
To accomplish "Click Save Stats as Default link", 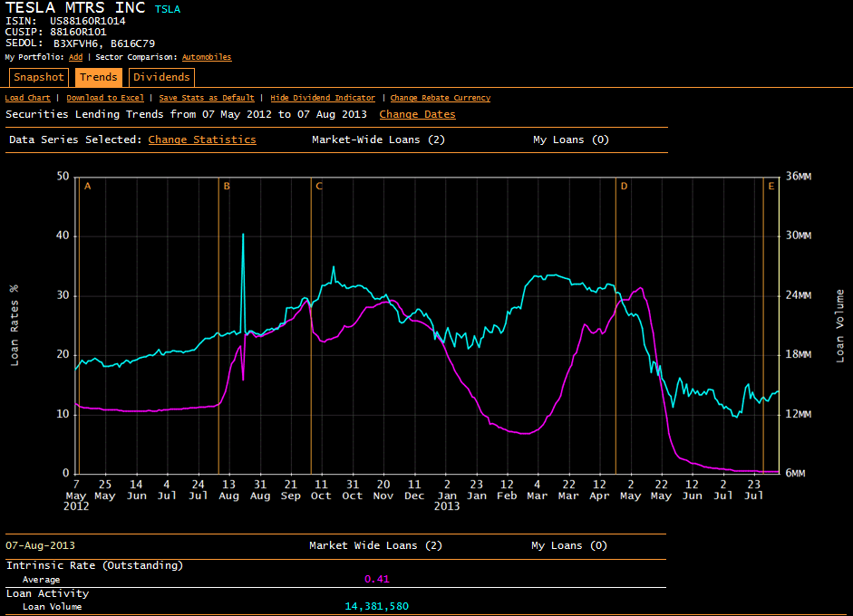I will tap(207, 98).
